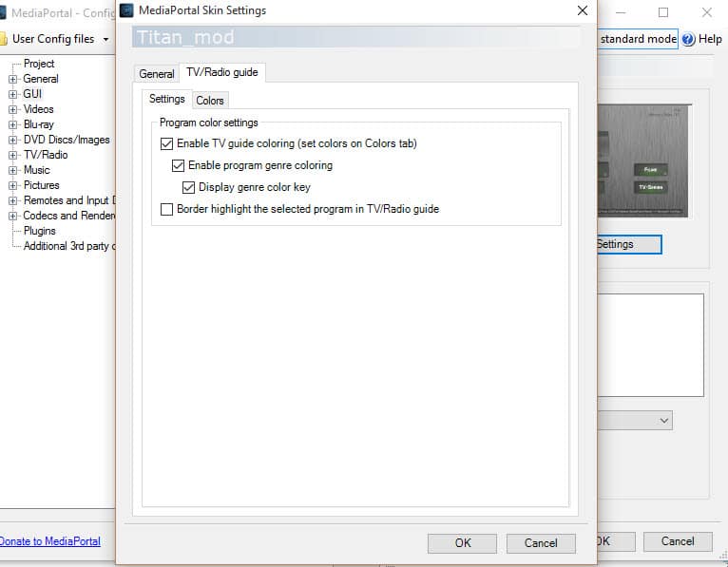Uncheck Enable program genre coloring
This screenshot has height=567, width=728.
pos(178,165)
